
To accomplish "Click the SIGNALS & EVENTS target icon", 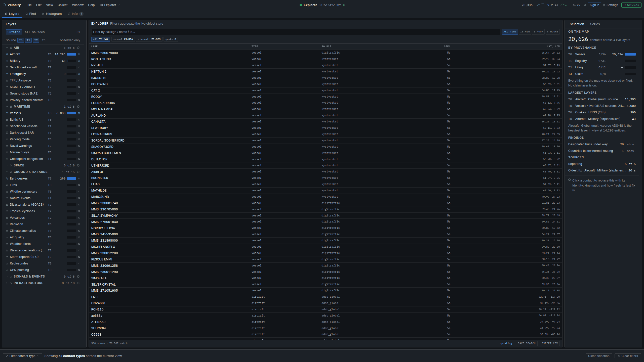I will coord(78,277).
